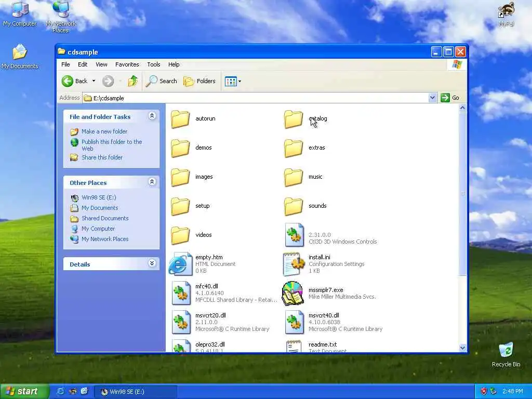
Task: Select the videos folder icon
Action: tap(180, 235)
